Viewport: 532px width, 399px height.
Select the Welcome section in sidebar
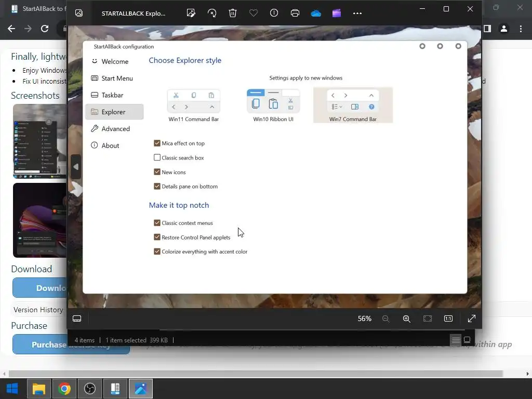click(114, 61)
